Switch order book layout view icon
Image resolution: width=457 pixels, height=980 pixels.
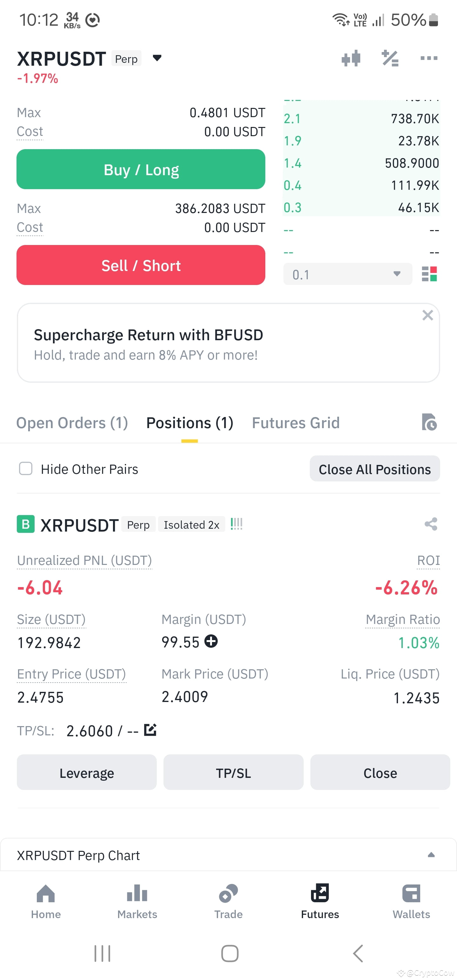point(429,274)
